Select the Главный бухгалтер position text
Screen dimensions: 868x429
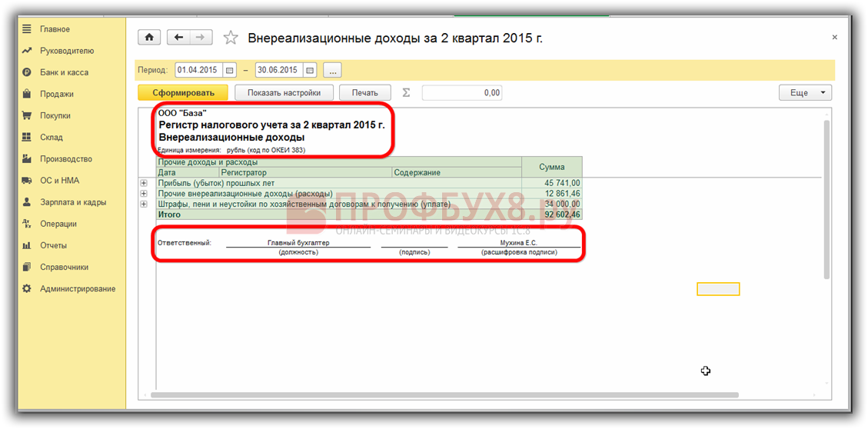point(298,242)
